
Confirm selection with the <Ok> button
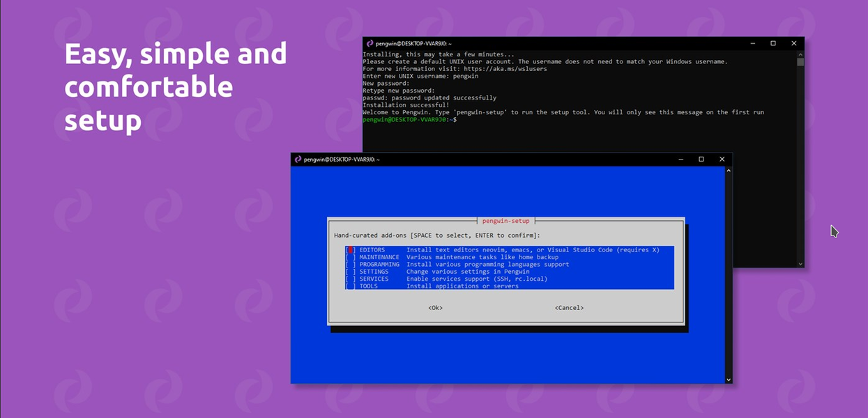pos(436,308)
